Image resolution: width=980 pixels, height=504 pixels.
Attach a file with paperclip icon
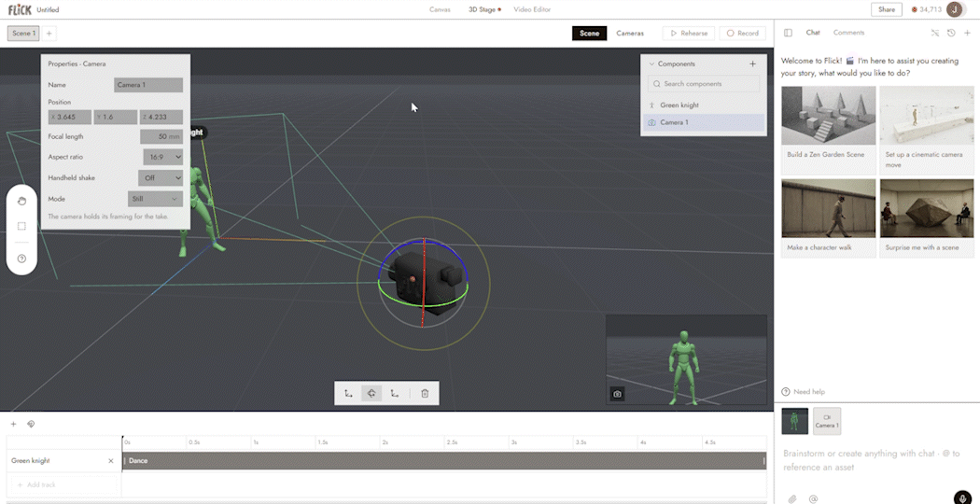791,499
